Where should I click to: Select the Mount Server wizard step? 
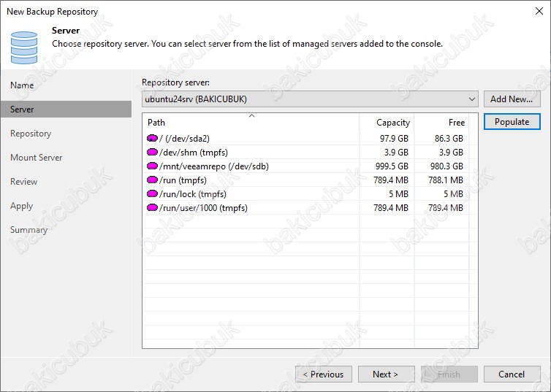point(37,158)
